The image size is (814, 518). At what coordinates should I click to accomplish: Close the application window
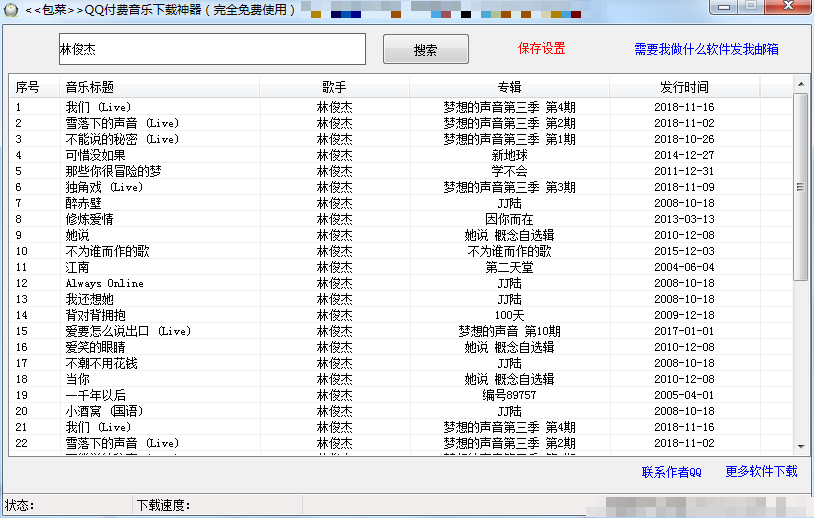(788, 7)
